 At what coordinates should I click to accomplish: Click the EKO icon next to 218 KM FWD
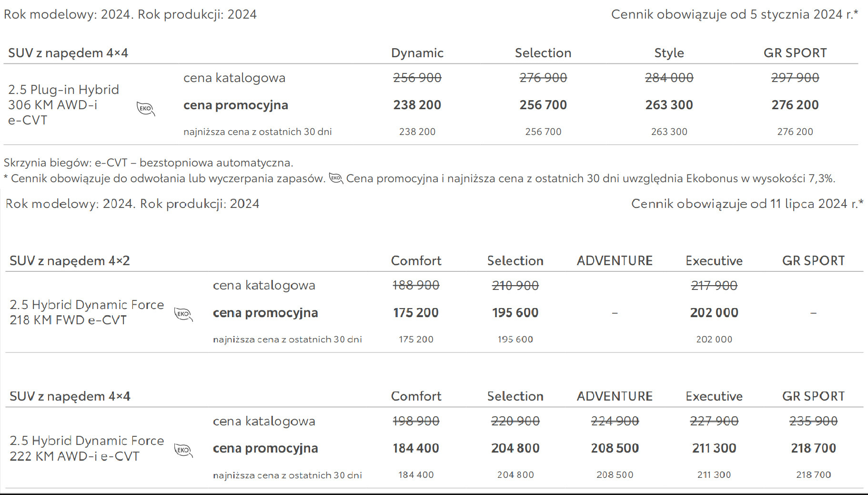(x=183, y=314)
